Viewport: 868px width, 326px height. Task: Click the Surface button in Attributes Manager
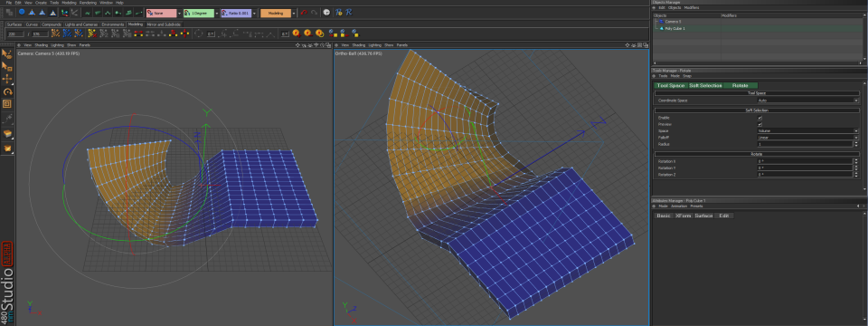click(703, 216)
